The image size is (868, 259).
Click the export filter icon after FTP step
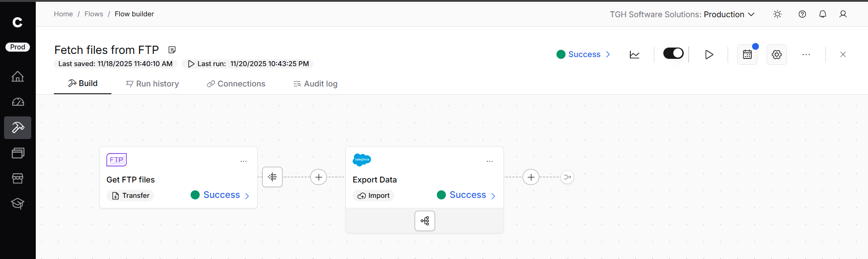[273, 177]
